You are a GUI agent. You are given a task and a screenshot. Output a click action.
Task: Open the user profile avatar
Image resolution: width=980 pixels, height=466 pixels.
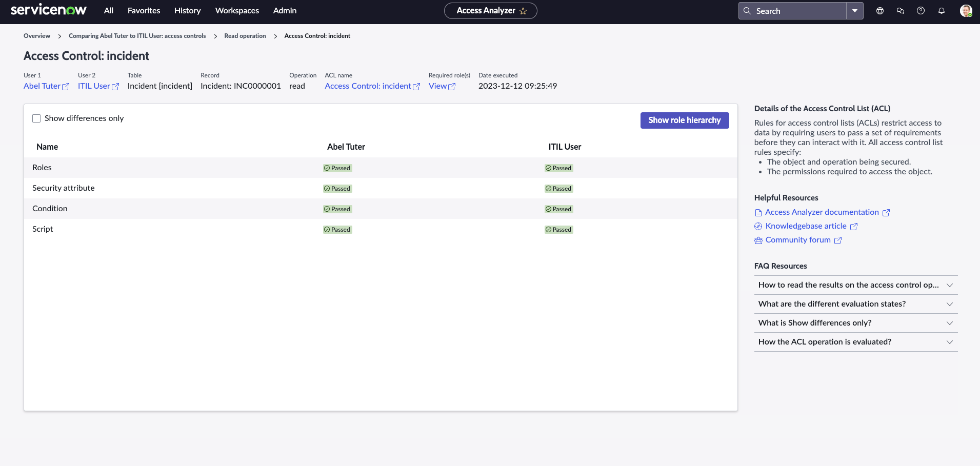point(966,11)
